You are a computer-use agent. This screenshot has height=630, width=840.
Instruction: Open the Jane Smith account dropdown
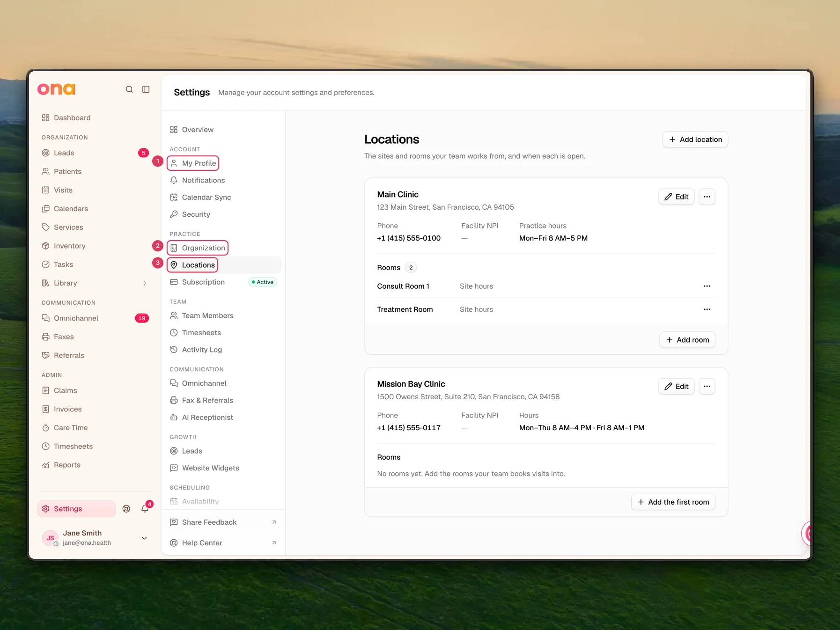pyautogui.click(x=144, y=538)
